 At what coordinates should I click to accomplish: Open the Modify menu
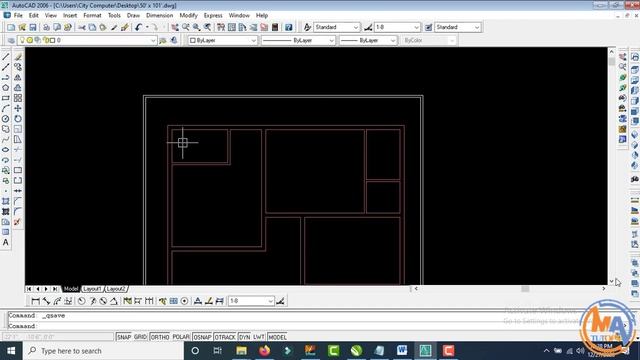coord(188,16)
